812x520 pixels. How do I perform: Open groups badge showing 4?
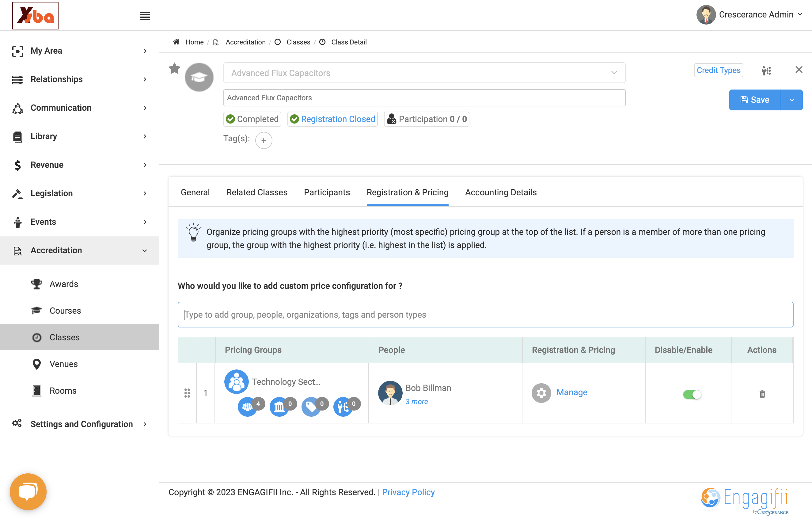[x=251, y=407]
